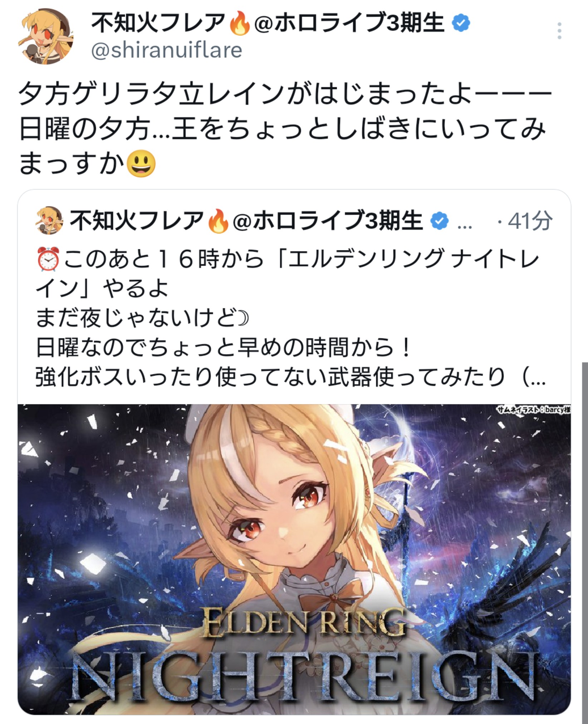Click the blue verified badge beside the top display name
The width and height of the screenshot is (588, 724).
(461, 23)
